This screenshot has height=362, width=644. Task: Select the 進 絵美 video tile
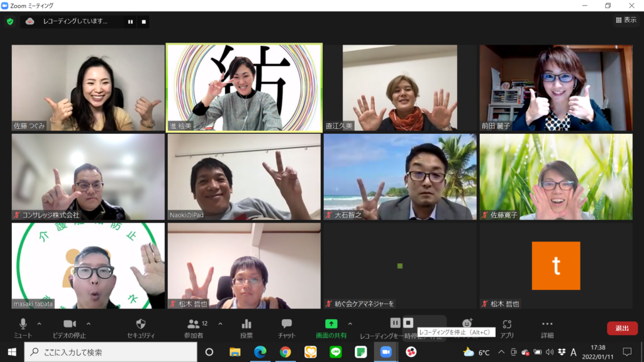[244, 87]
